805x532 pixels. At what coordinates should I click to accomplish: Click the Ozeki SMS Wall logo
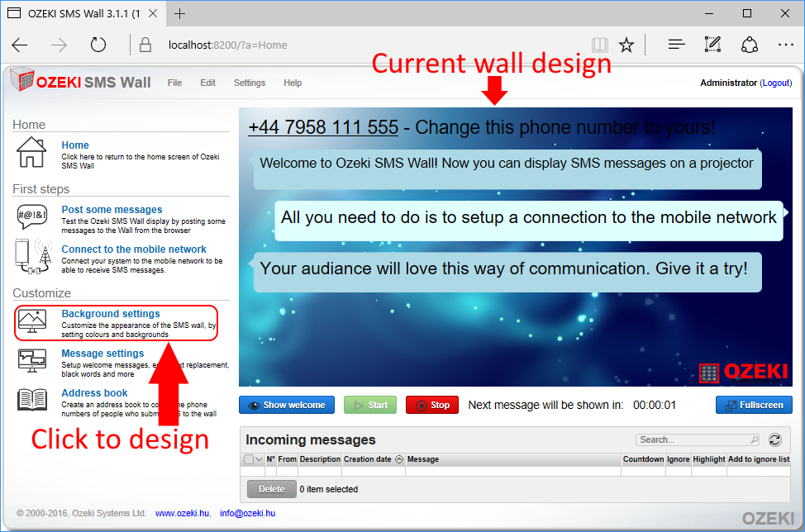click(81, 81)
